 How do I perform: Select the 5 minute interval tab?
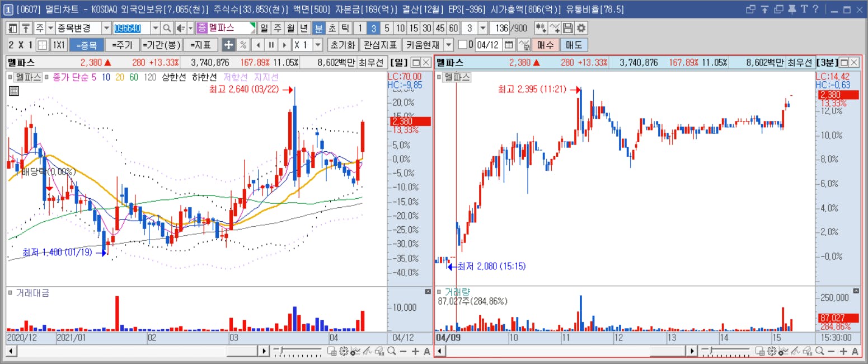point(387,29)
